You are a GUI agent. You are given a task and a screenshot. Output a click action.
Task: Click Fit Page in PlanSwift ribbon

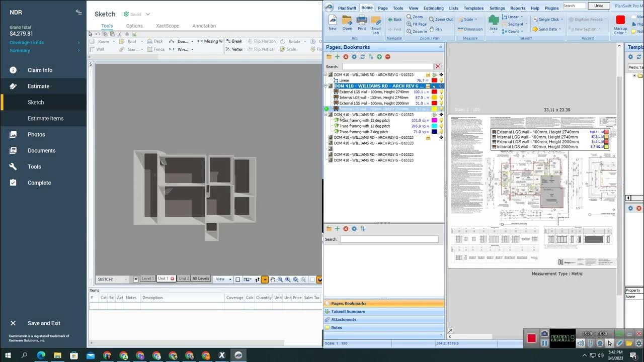tap(416, 24)
